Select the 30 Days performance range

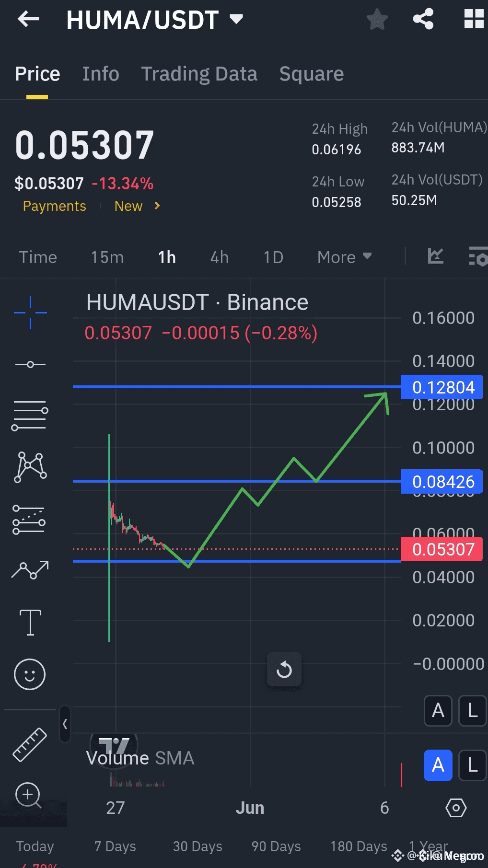point(198,846)
